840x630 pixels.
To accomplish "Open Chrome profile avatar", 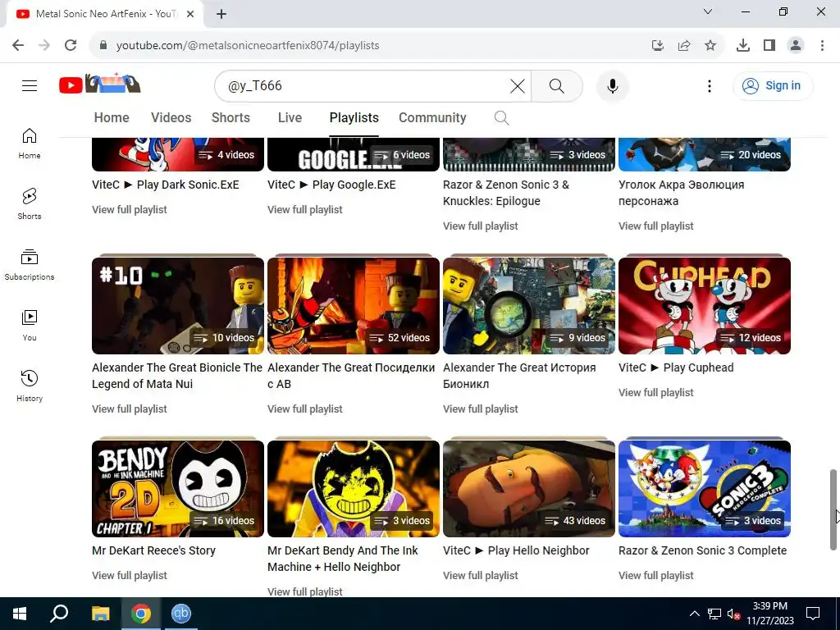I will click(796, 46).
